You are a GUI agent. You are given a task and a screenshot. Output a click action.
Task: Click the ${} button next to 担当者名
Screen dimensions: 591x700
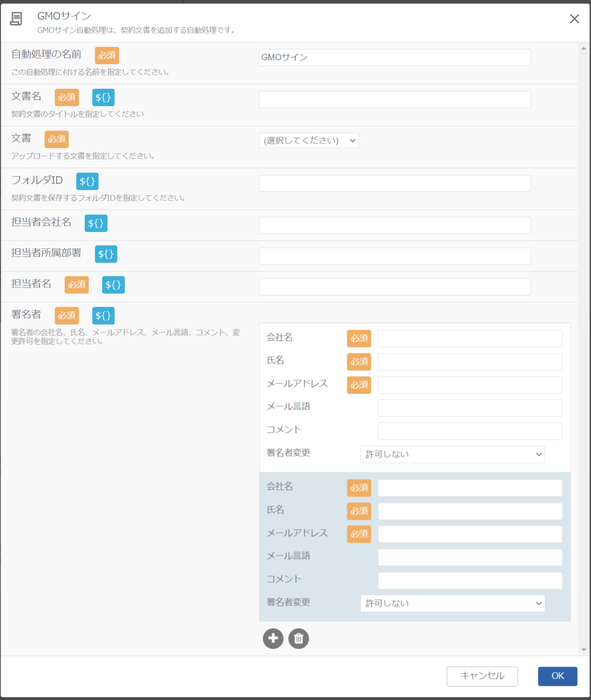pos(113,285)
